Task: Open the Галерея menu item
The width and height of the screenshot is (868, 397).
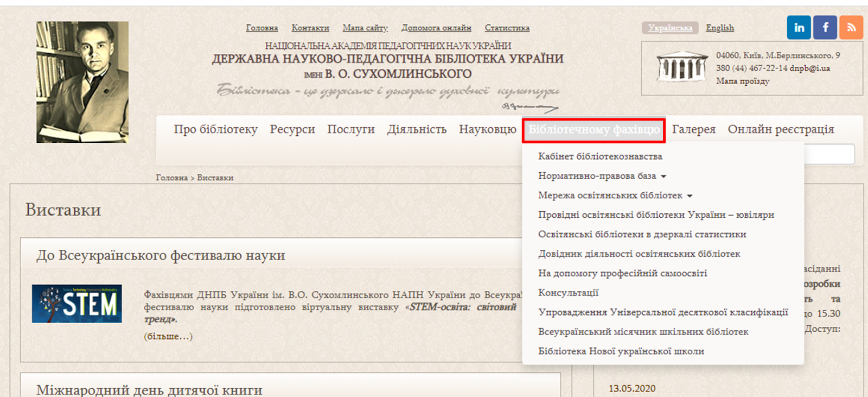Action: [694, 129]
